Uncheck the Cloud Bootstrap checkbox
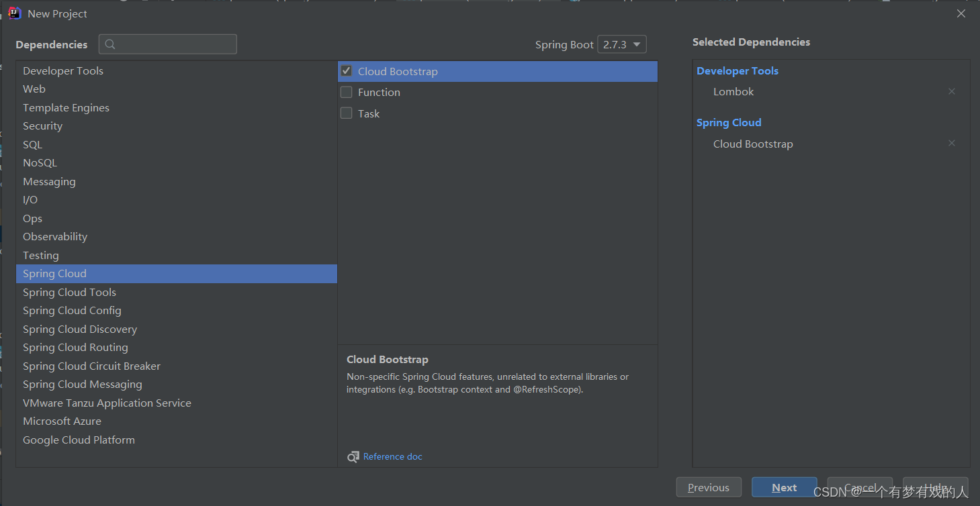 347,70
